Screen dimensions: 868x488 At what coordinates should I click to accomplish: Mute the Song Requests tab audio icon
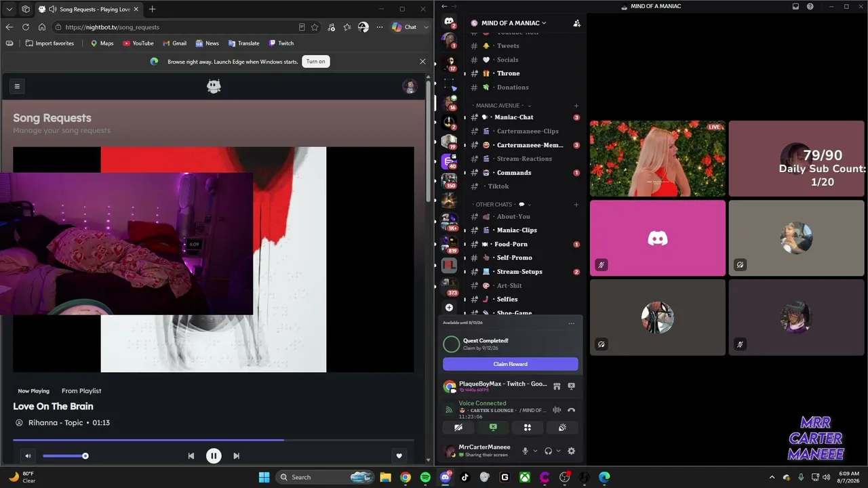coord(53,9)
